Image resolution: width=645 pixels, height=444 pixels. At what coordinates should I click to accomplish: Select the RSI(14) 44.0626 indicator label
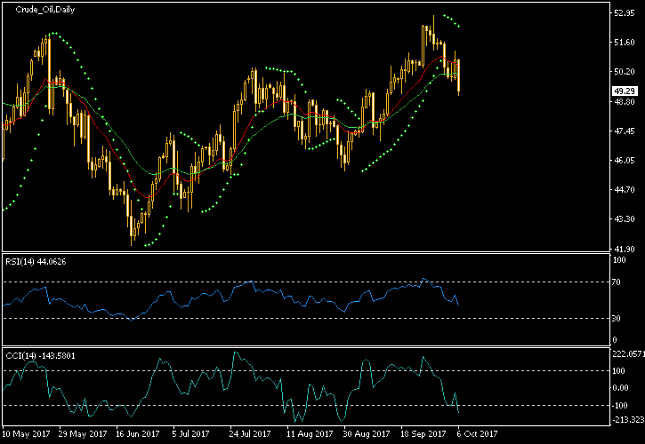click(36, 262)
